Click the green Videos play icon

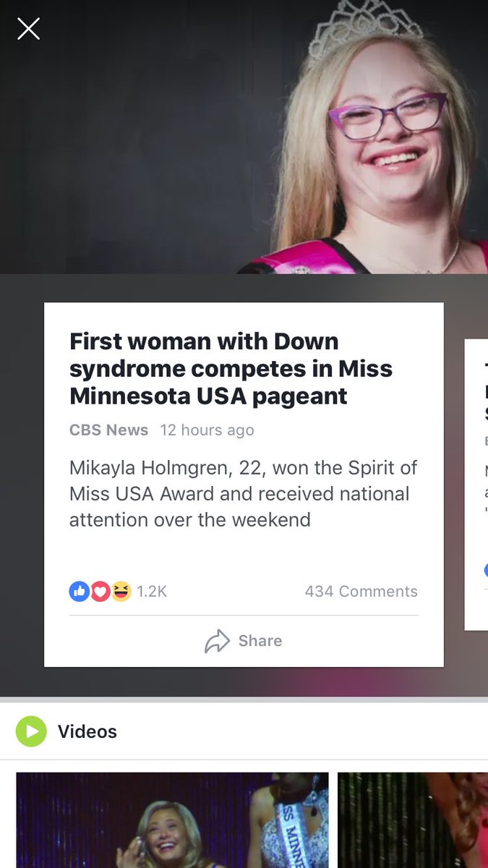click(x=31, y=731)
